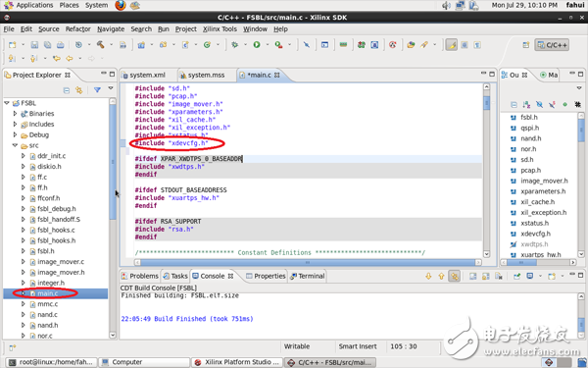This screenshot has width=588, height=368.
Task: Click Project Explorer vertical scrollbar thumb
Action: tap(113, 162)
